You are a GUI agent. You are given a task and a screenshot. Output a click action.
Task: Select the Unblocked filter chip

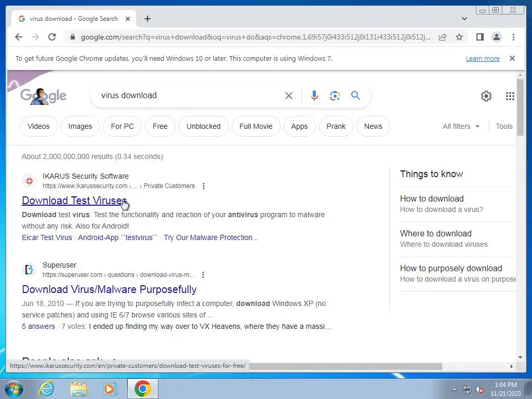click(204, 126)
